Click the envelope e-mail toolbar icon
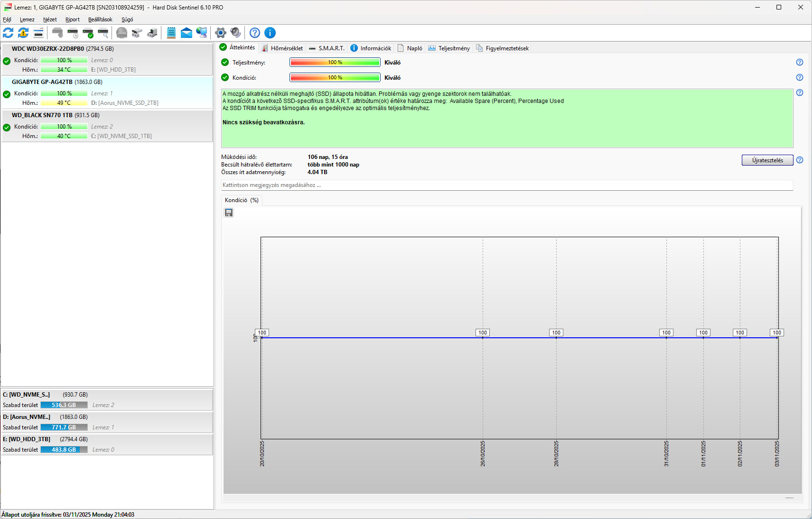Screen dimensions: 812x519 pyautogui.click(x=187, y=33)
